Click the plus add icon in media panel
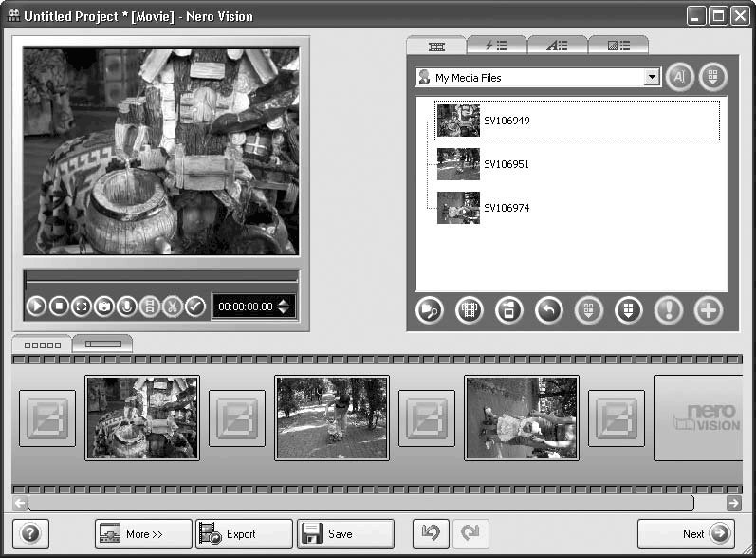The width and height of the screenshot is (756, 558). tap(708, 310)
